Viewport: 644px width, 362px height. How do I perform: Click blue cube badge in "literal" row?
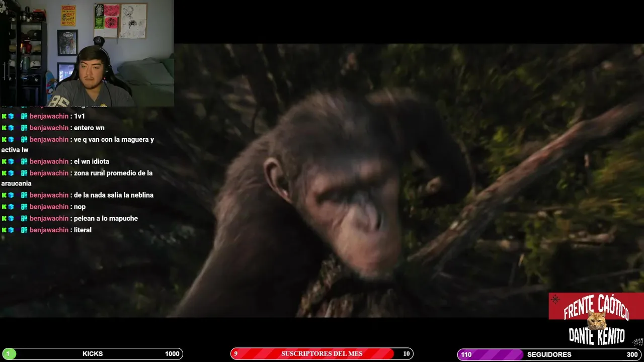[11, 230]
